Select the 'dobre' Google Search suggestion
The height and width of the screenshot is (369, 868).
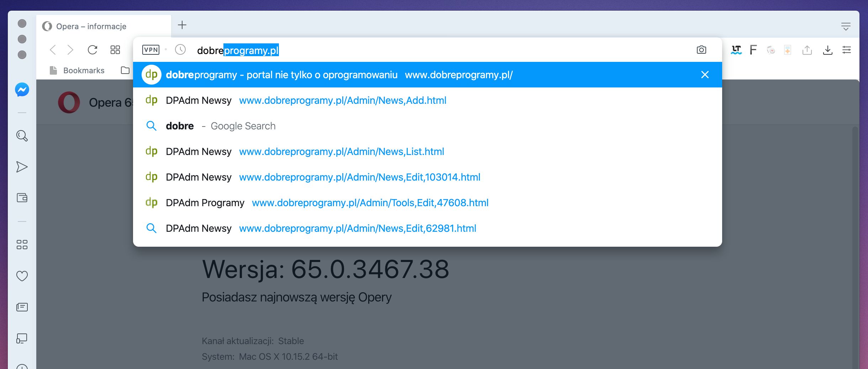coord(428,126)
